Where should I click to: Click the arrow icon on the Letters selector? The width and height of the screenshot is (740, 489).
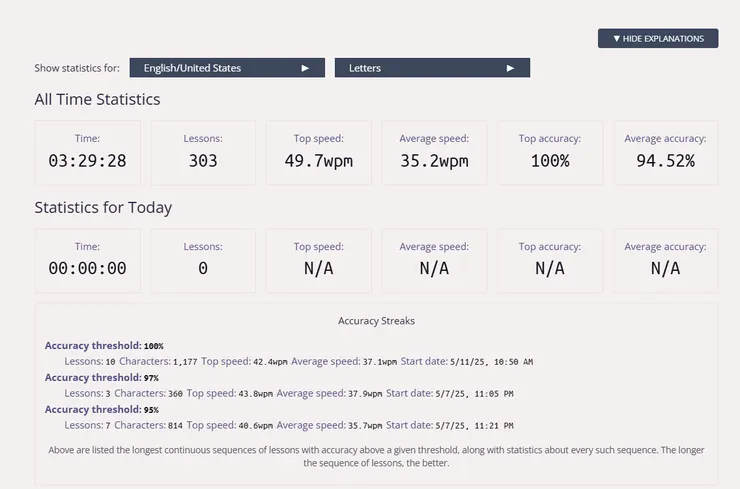[511, 68]
